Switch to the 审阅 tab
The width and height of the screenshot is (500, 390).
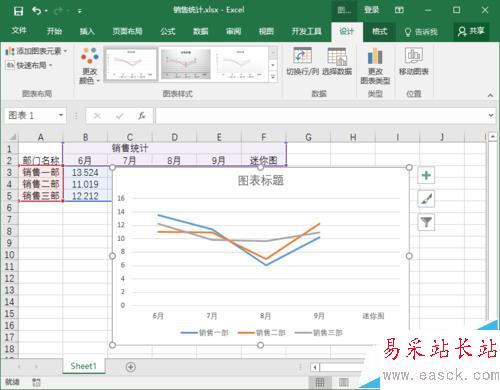click(x=233, y=31)
